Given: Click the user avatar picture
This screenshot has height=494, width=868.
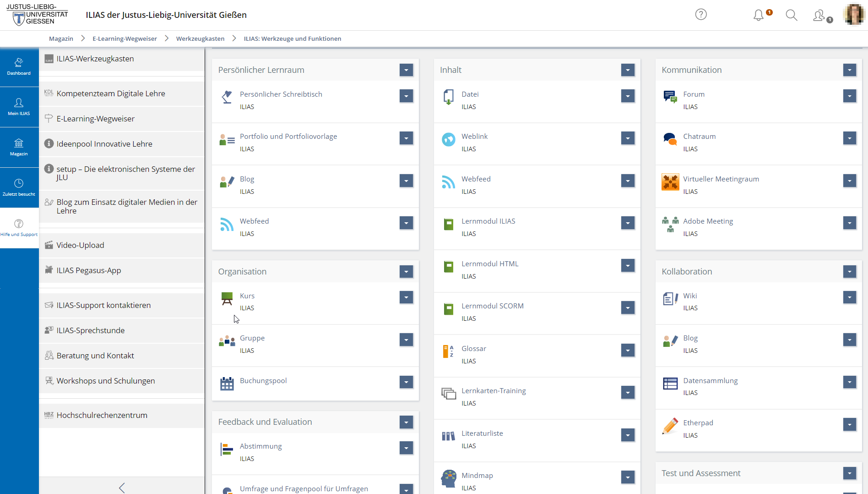Looking at the screenshot, I should point(854,15).
